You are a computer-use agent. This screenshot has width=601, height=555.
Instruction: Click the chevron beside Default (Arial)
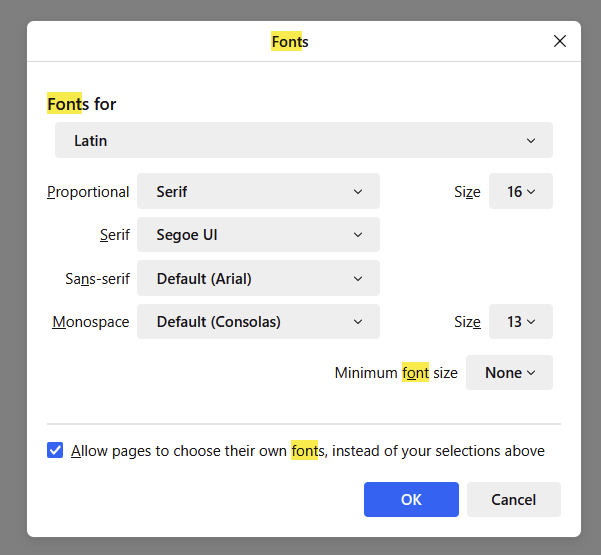click(358, 279)
